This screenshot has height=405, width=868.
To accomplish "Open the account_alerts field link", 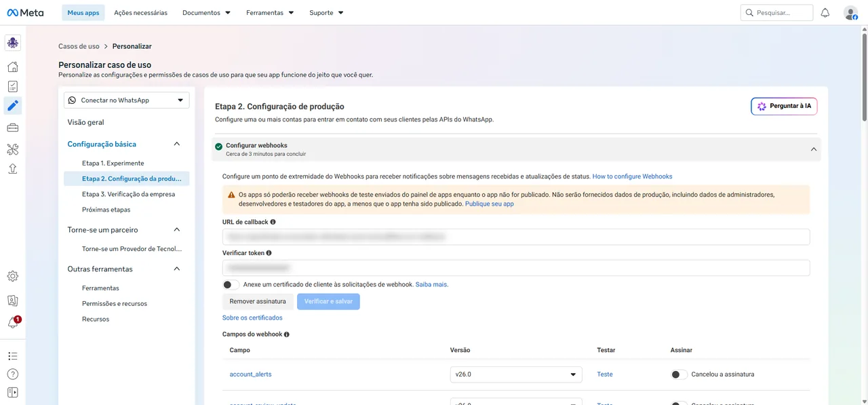I will (250, 374).
